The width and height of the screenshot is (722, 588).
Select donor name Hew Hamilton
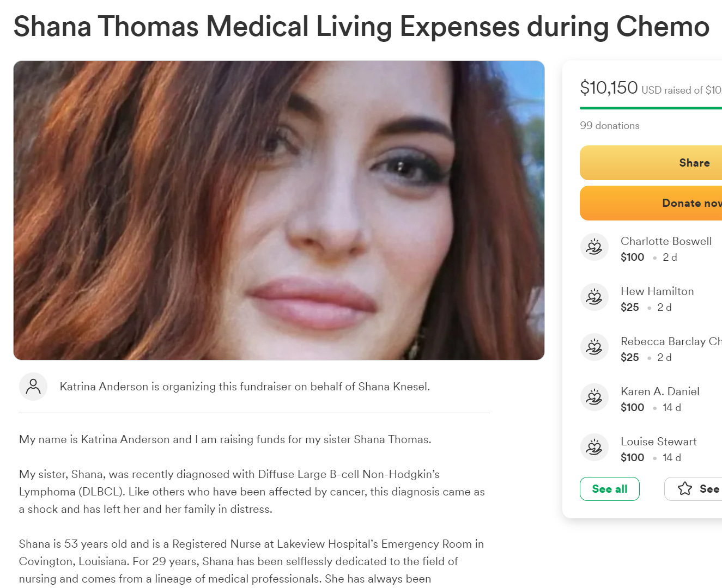pyautogui.click(x=657, y=291)
